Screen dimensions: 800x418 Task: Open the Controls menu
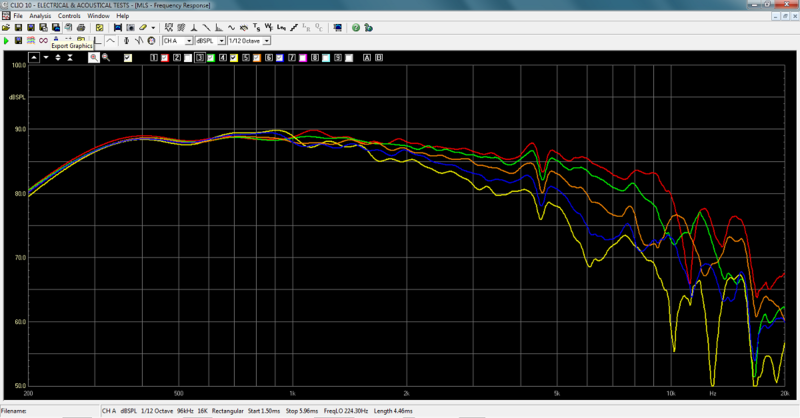pyautogui.click(x=69, y=16)
